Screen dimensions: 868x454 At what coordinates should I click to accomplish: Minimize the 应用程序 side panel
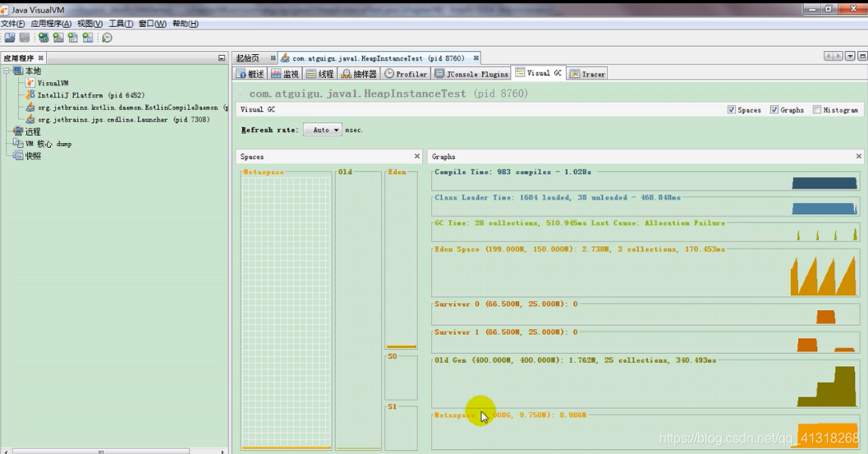click(x=222, y=57)
